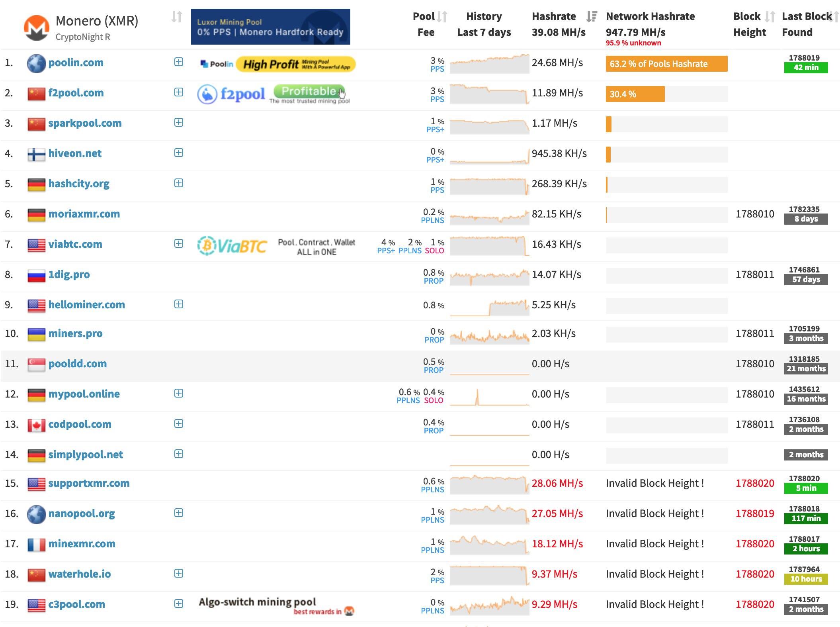Image resolution: width=840 pixels, height=627 pixels.
Task: Expand details for viabtc.com row
Action: tap(179, 243)
